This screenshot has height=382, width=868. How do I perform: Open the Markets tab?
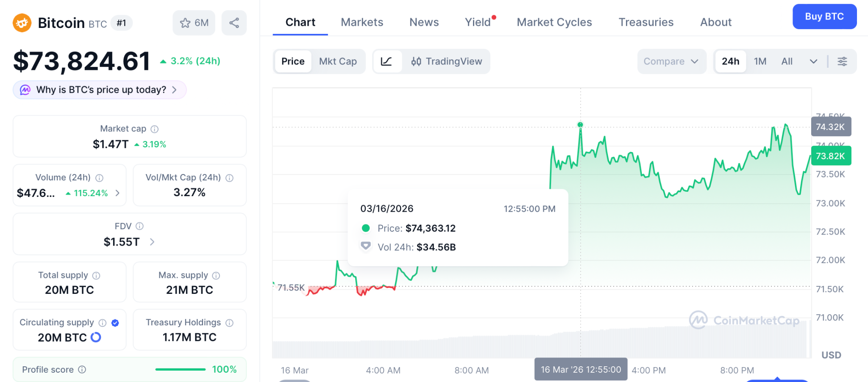click(x=362, y=22)
